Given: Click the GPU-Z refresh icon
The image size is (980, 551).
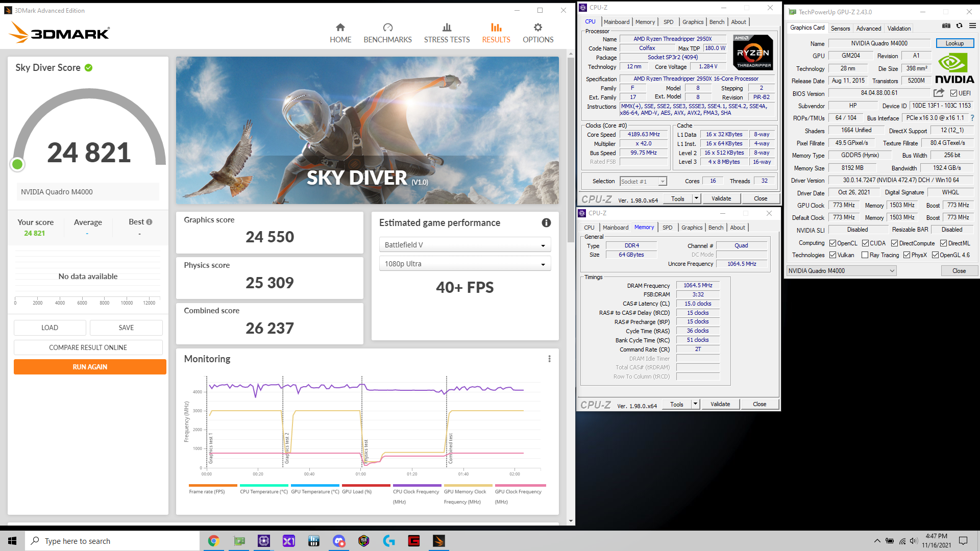Looking at the screenshot, I should coord(959,26).
